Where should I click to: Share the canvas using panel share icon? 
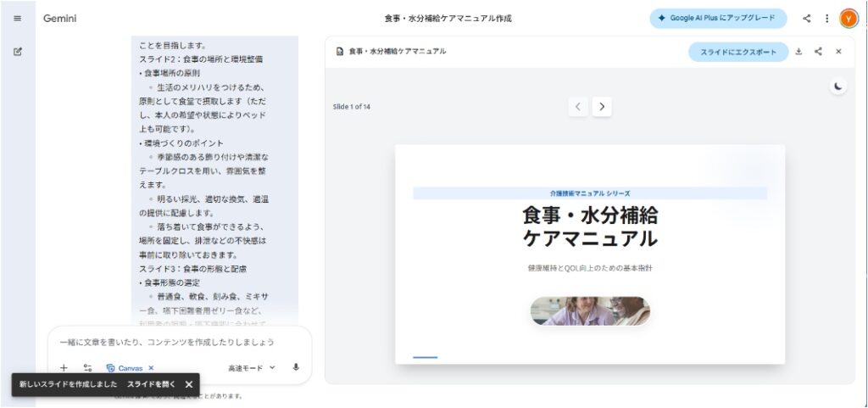point(818,52)
